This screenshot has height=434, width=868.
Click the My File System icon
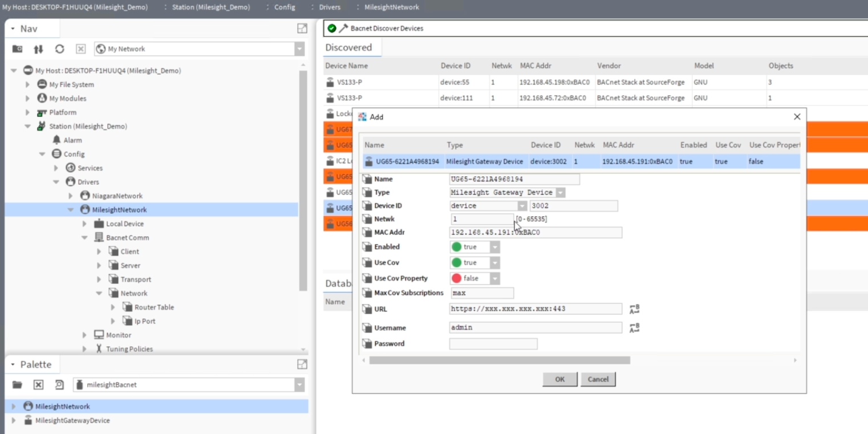coord(42,84)
